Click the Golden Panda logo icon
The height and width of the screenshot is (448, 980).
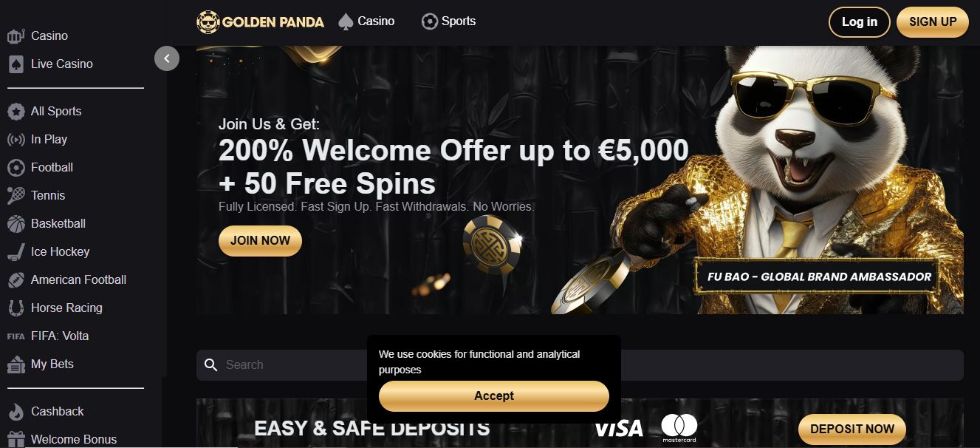[x=209, y=22]
